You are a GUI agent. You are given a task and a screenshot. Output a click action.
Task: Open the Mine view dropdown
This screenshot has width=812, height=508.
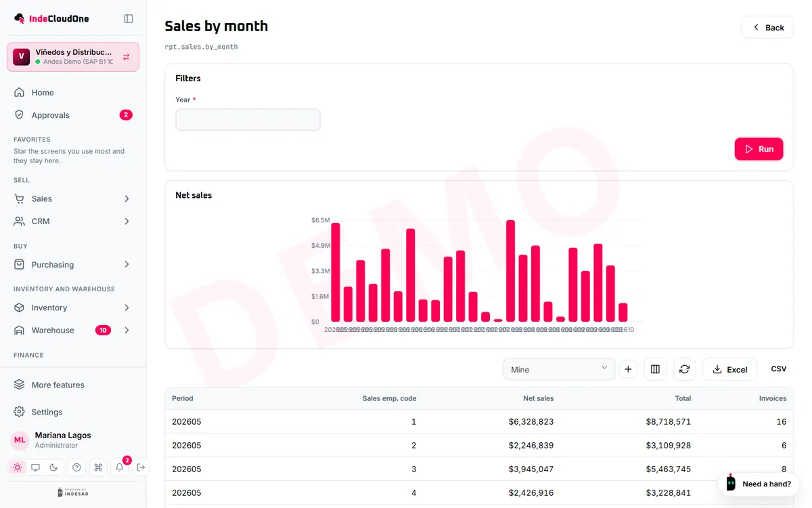[x=559, y=369]
